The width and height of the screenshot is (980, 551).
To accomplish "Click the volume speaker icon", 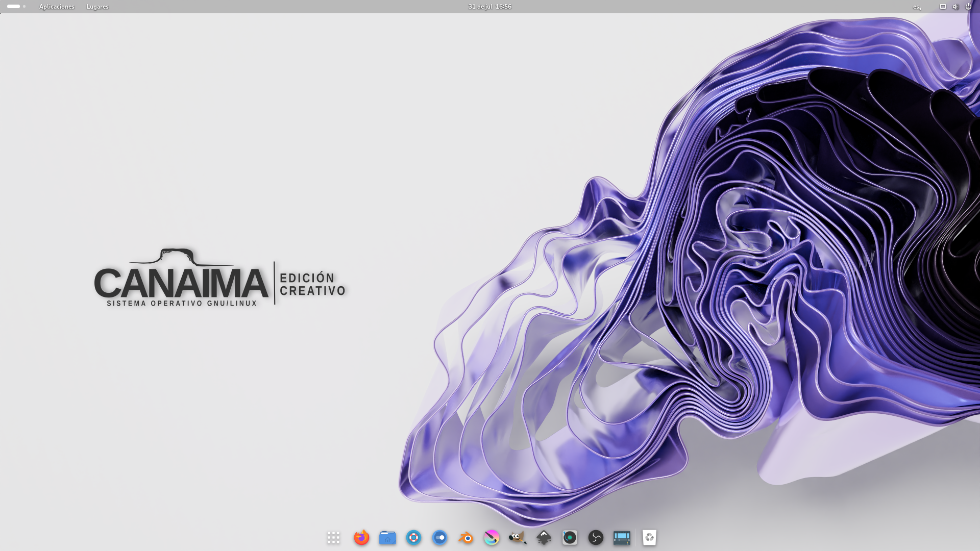I will [x=955, y=7].
